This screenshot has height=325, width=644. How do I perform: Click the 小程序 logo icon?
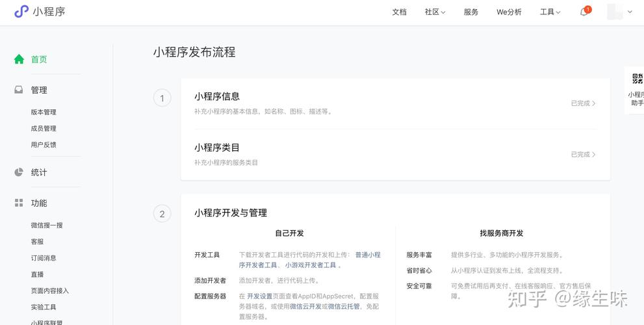click(x=21, y=12)
